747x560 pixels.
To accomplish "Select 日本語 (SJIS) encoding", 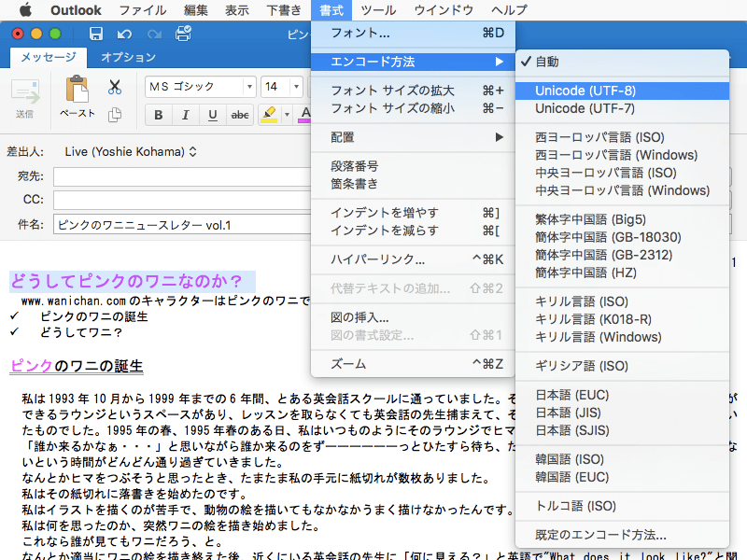I will (622, 430).
